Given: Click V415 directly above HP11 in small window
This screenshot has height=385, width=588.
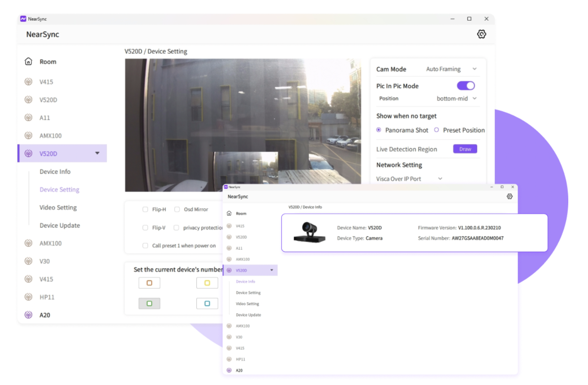Looking at the screenshot, I should [240, 348].
